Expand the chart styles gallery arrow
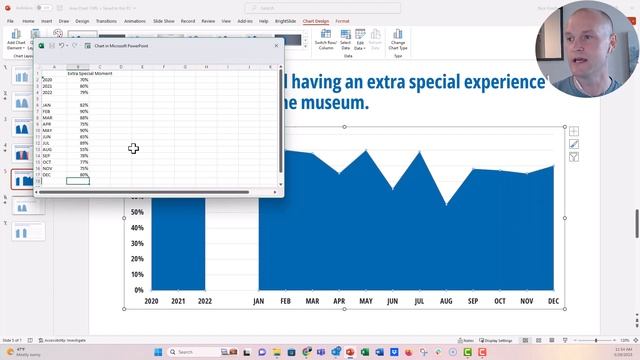Image resolution: width=640 pixels, height=360 pixels. click(305, 47)
